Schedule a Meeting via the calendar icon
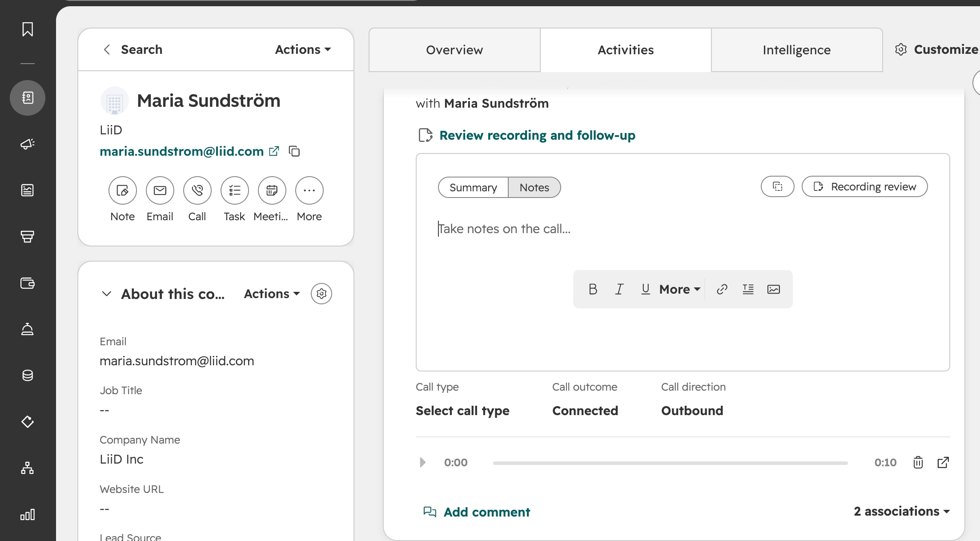Viewport: 980px width, 541px height. 272,190
